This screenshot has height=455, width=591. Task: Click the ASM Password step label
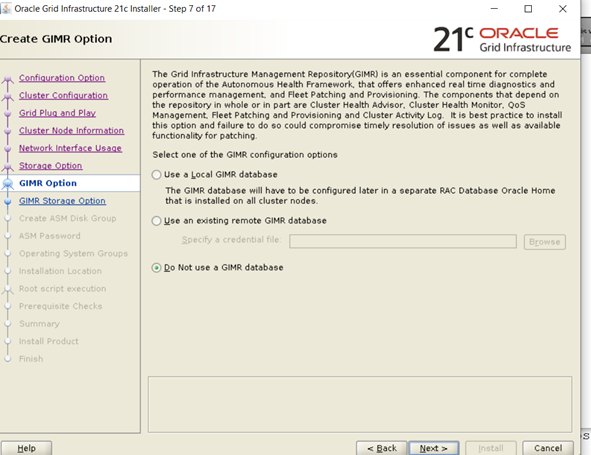coord(50,236)
